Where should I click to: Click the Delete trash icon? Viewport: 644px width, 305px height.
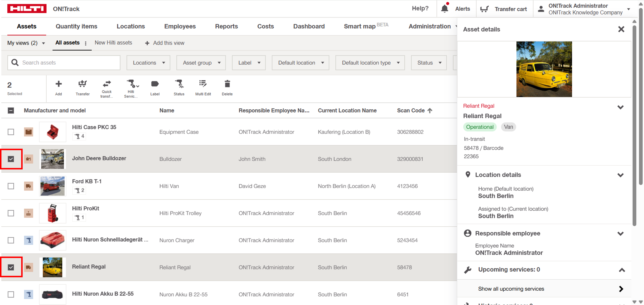pos(227,84)
